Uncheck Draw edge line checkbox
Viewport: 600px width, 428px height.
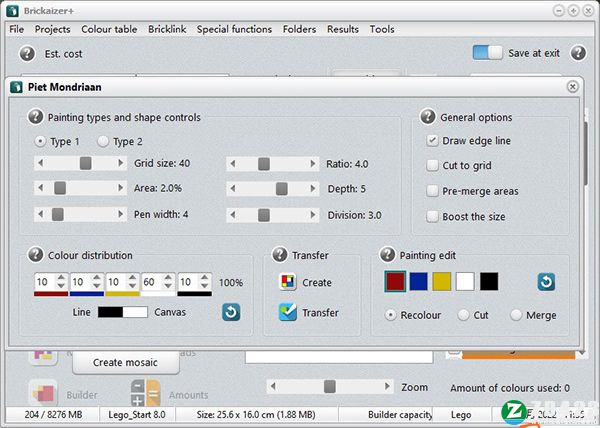[x=432, y=141]
